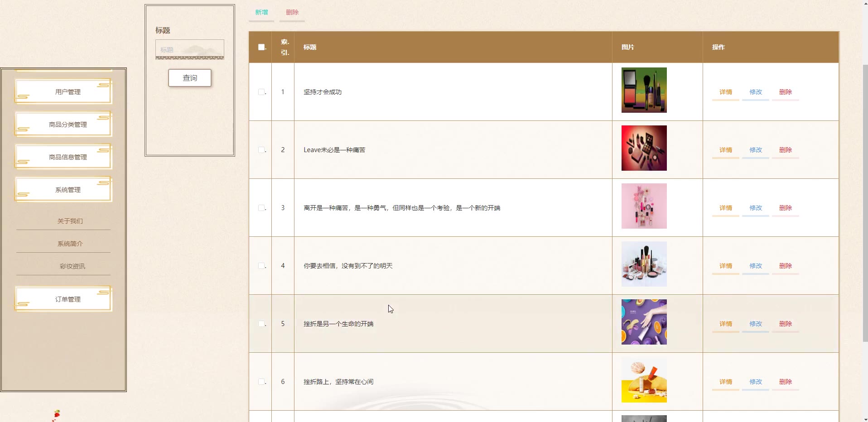View 详情 for row 2 Leave未必是一种痛苦

coord(726,150)
